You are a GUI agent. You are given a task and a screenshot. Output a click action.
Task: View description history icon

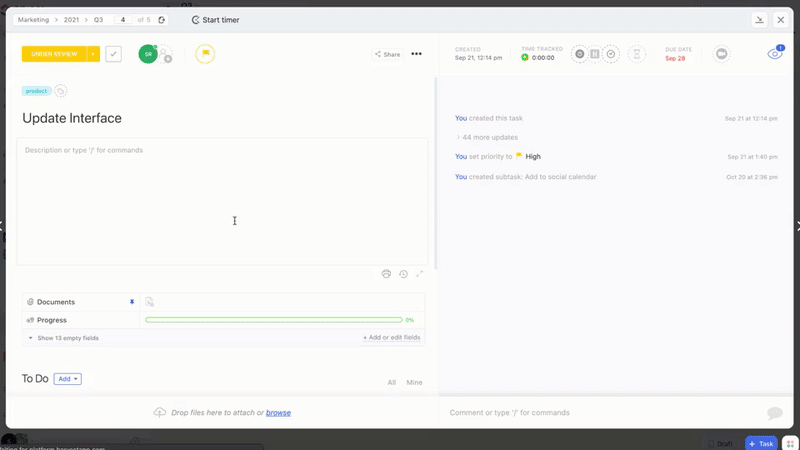pos(403,274)
